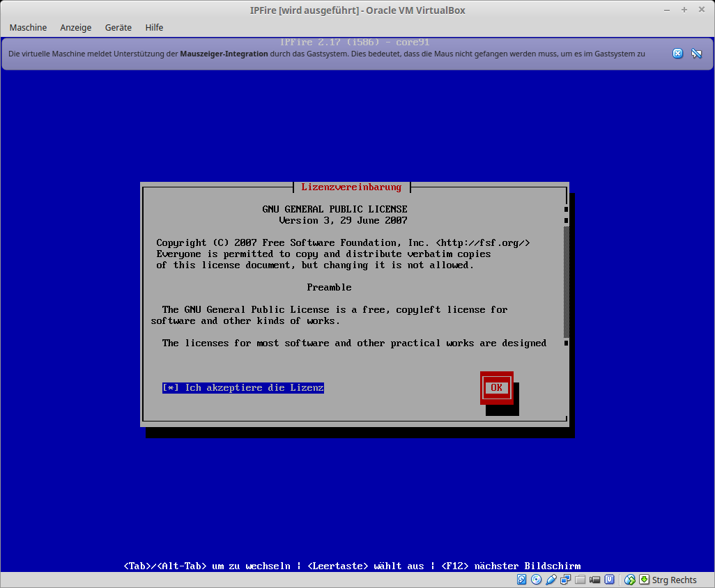Click the network adapters status icon
Screen dimensions: 715x588
click(x=565, y=580)
